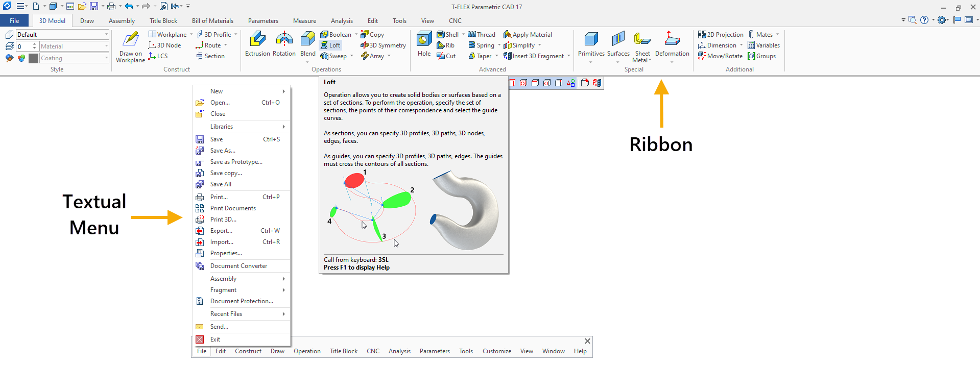
Task: Open the Analysis ribbon tab
Action: 342,21
